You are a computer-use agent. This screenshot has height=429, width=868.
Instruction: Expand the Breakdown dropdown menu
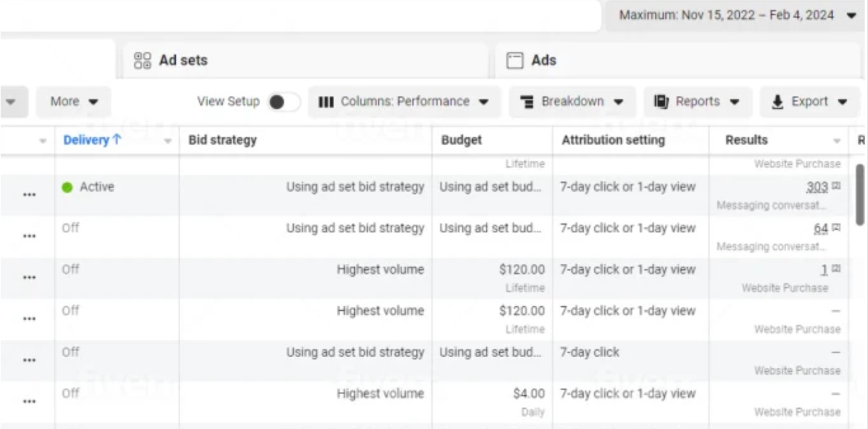572,102
